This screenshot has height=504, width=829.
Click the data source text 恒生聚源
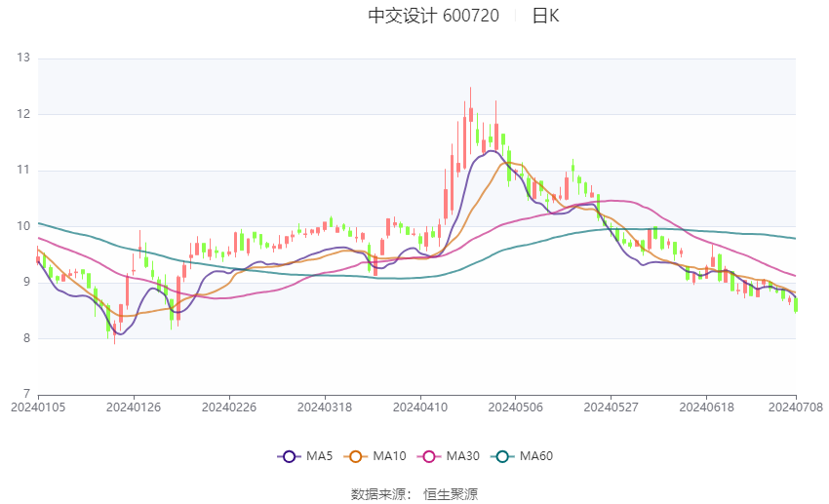[x=451, y=494]
